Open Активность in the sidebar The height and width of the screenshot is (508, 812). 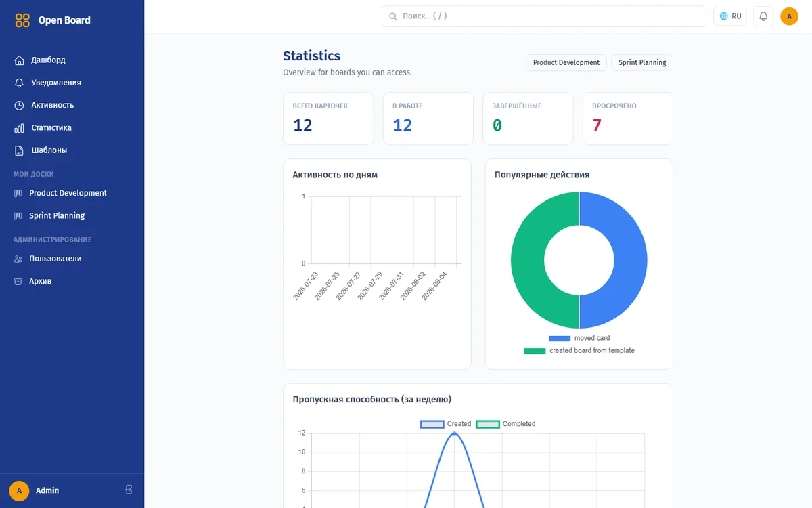tap(72, 105)
